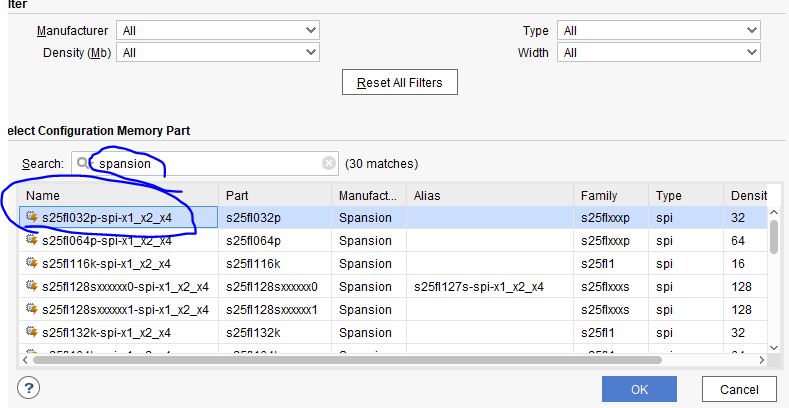Viewport: 789px width, 408px height.
Task: Click the s25fl132k row chip icon
Action: click(x=33, y=332)
